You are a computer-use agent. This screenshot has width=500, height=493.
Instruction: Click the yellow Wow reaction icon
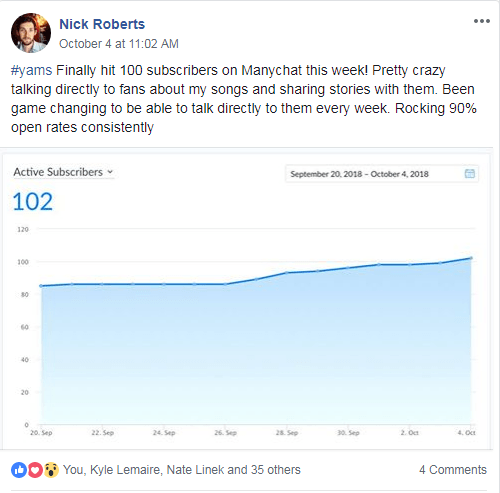51,470
